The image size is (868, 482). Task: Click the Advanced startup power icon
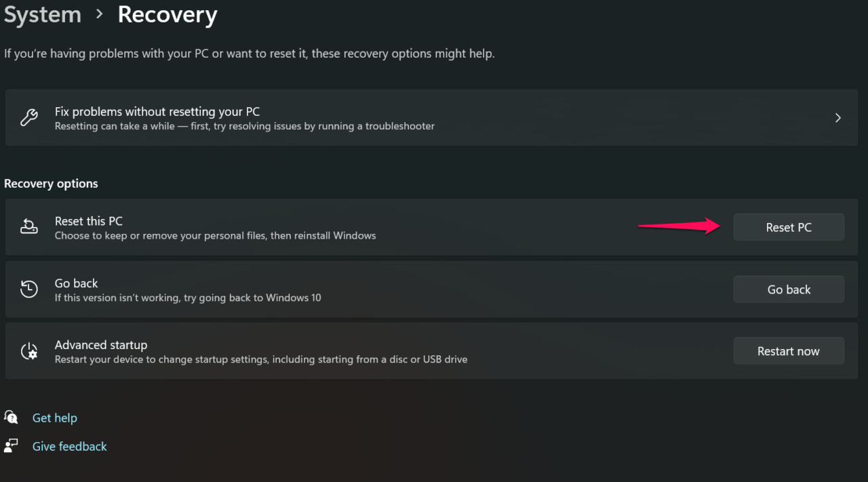(x=28, y=351)
